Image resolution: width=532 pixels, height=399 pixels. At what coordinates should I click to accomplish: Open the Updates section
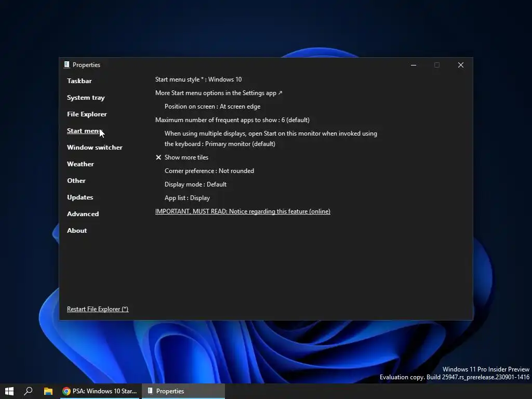click(80, 197)
